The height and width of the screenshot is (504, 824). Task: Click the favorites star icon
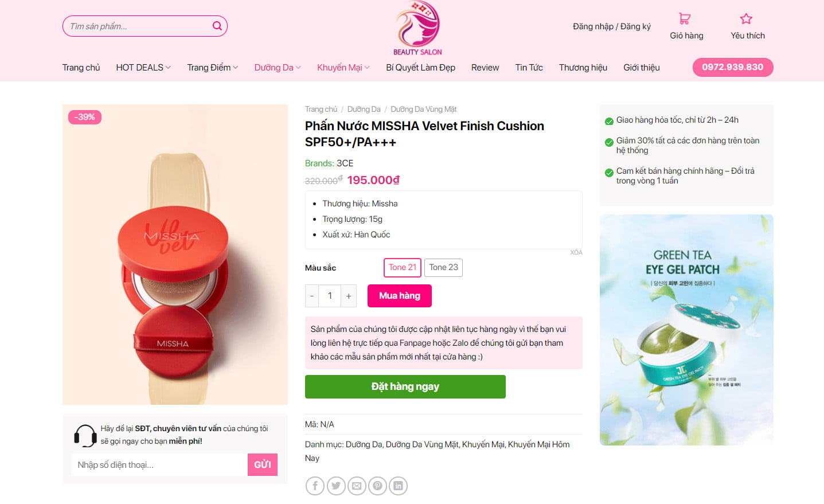tap(746, 19)
